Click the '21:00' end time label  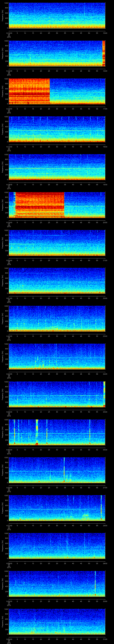tap(105, 260)
